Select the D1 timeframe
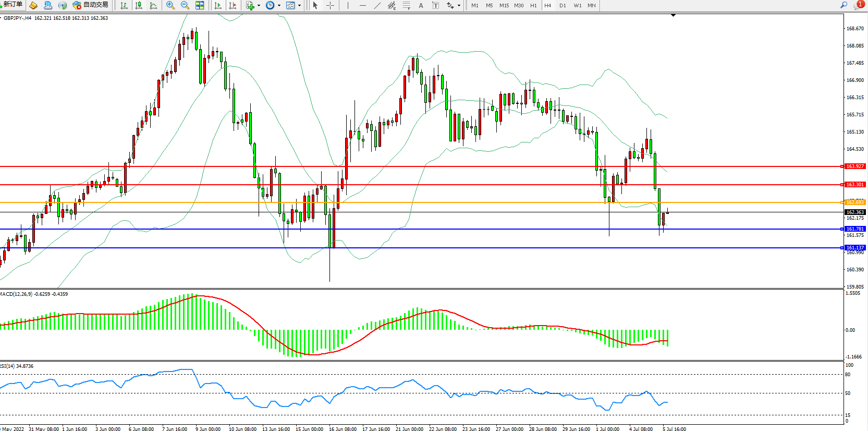The width and height of the screenshot is (868, 431). 563,5
